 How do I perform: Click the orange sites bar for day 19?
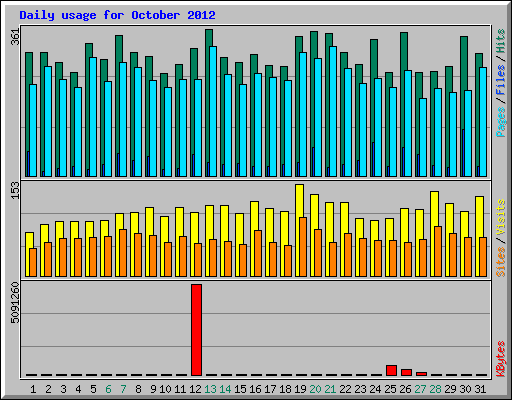click(303, 247)
